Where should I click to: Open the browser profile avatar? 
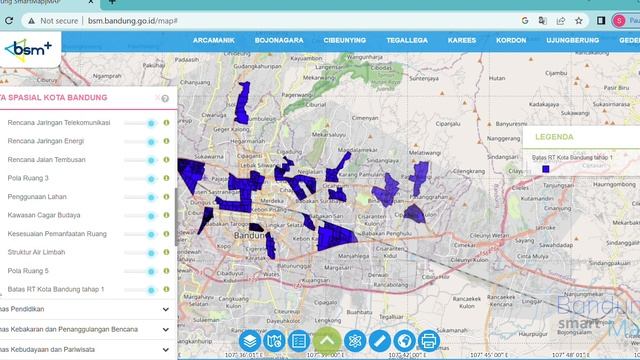[x=619, y=20]
